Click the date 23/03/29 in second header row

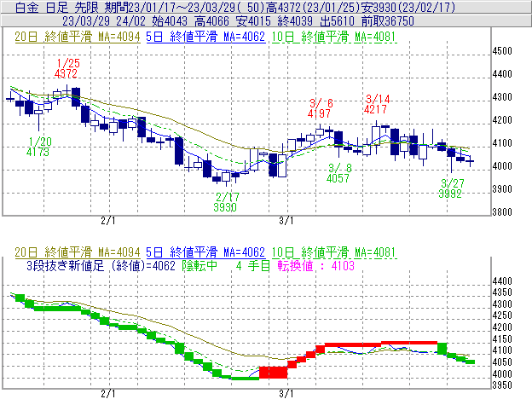coord(86,21)
